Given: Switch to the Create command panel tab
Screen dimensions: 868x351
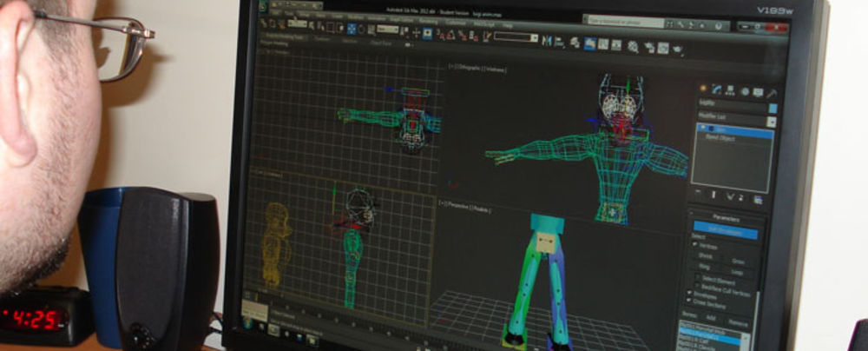Looking at the screenshot, I should coord(702,89).
